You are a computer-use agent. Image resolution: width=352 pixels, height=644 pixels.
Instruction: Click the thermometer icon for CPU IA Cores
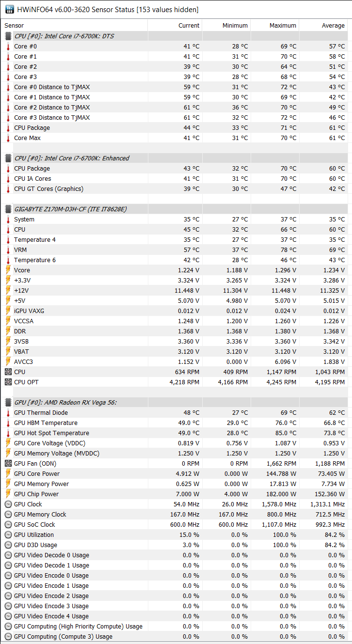tap(8, 178)
